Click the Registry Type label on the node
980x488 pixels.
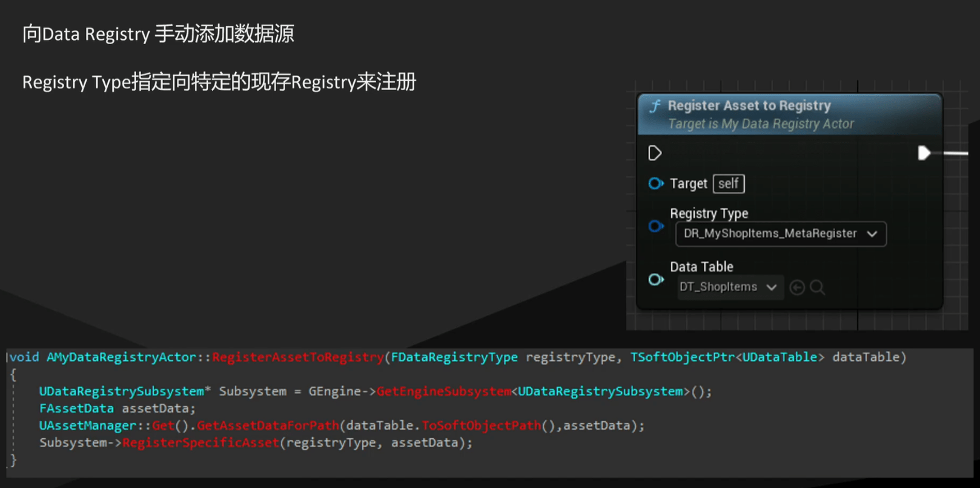(709, 213)
